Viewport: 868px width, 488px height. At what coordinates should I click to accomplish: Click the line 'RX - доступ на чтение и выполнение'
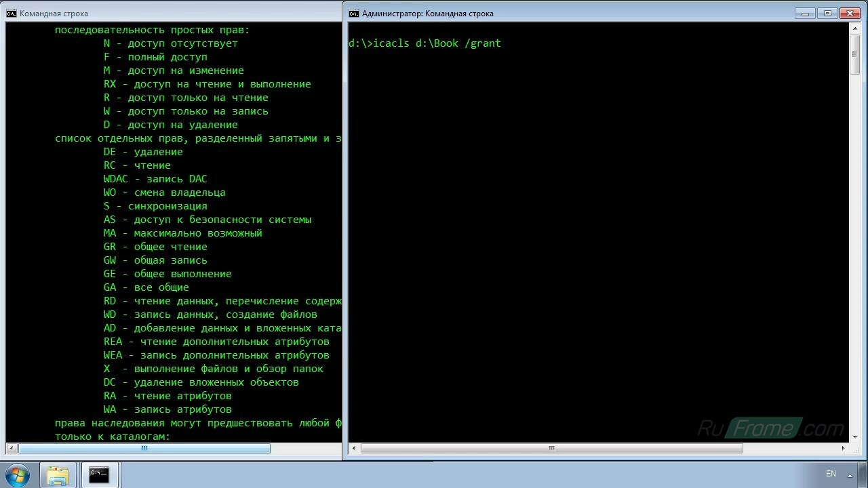coord(208,84)
